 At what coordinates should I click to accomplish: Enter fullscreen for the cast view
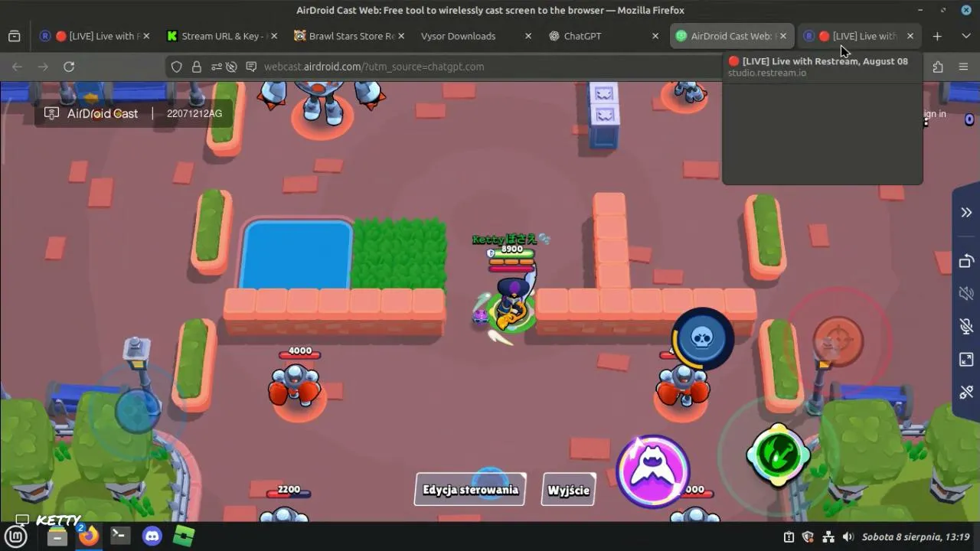point(966,360)
